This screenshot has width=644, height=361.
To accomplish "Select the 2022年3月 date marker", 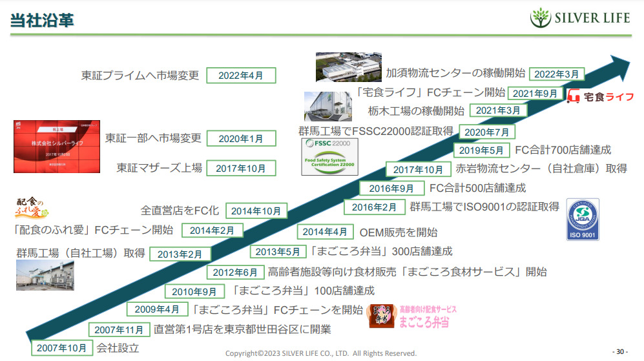I will pyautogui.click(x=557, y=74).
